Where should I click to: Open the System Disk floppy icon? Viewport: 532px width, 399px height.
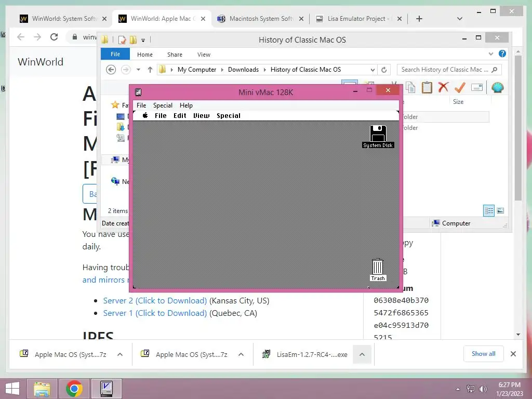click(x=378, y=134)
